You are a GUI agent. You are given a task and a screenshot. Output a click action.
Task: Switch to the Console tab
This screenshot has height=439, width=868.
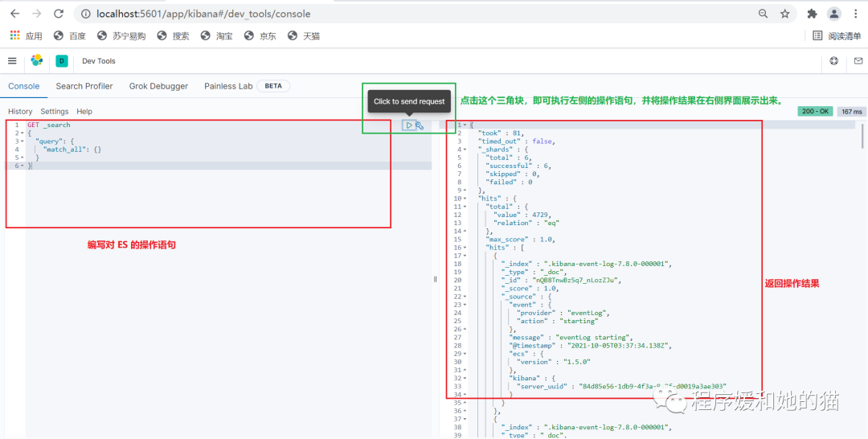click(x=24, y=86)
